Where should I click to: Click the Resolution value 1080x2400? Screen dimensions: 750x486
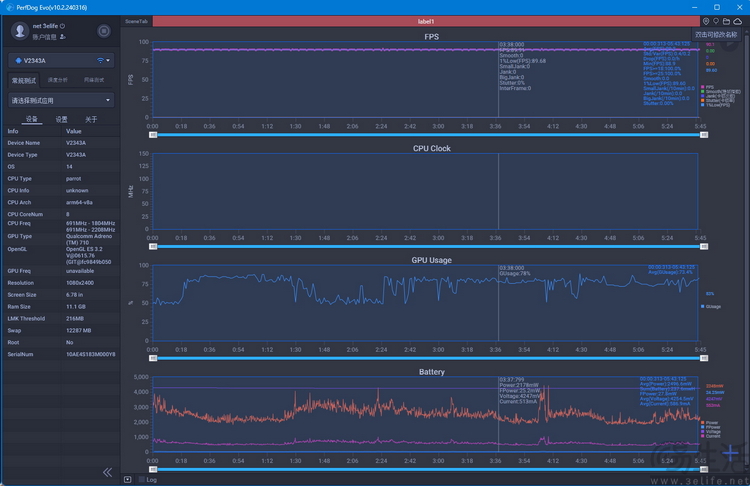[80, 283]
